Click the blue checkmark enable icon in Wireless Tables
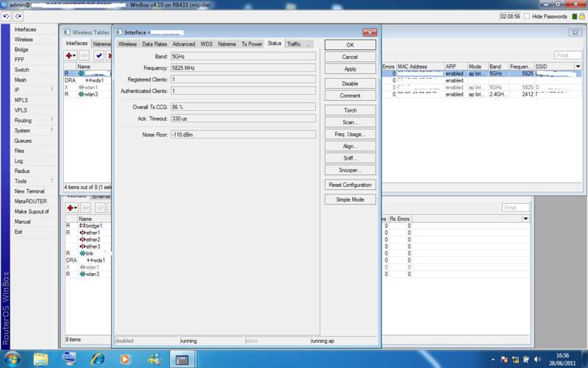 (x=98, y=56)
